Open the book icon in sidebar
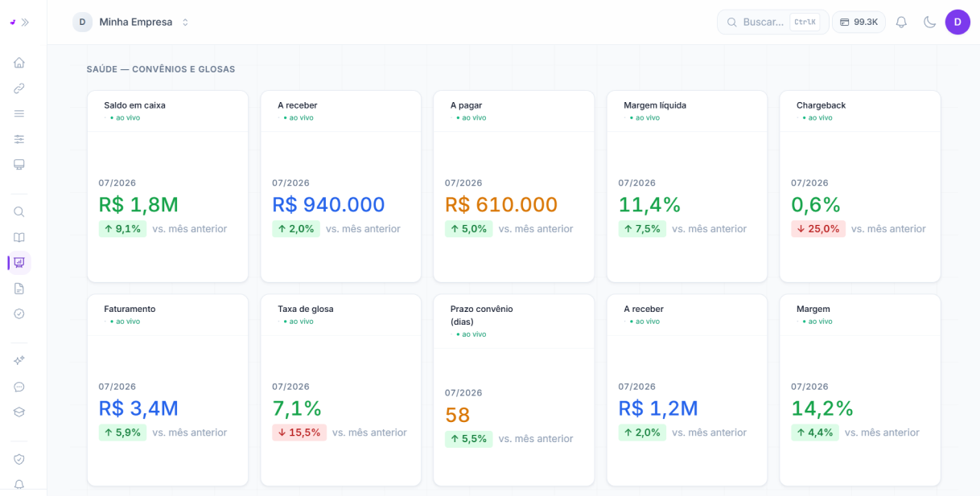This screenshot has width=980, height=496. tap(19, 237)
